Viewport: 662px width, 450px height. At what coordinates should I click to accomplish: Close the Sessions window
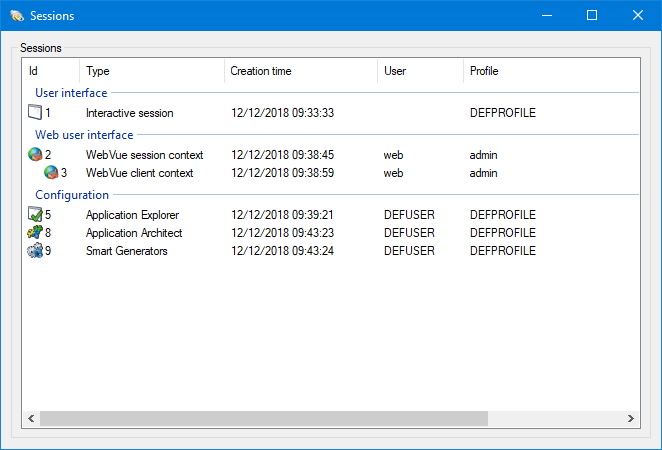point(638,16)
